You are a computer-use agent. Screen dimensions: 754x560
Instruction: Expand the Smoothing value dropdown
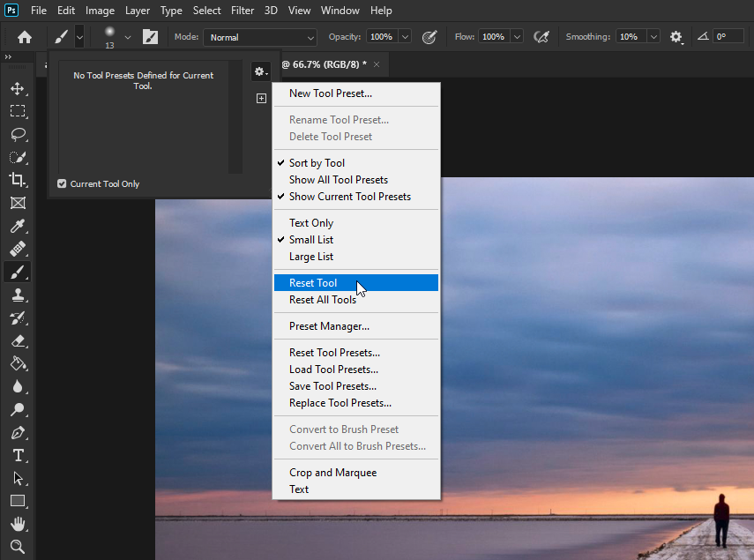[x=653, y=37]
